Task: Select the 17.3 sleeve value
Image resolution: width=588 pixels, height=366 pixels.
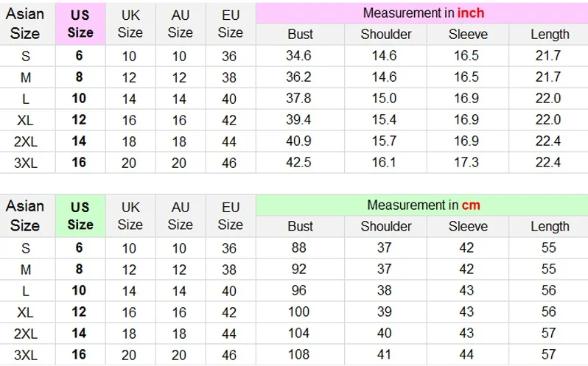Action: pyautogui.click(x=466, y=163)
